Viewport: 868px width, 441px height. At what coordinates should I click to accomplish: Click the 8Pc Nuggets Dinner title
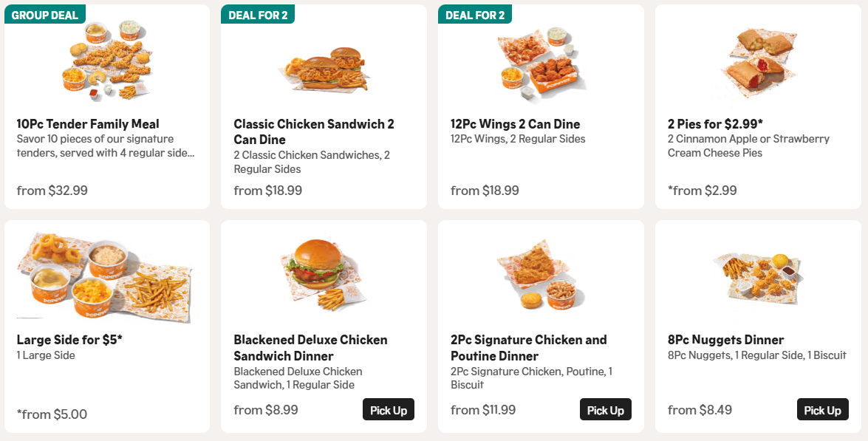(725, 340)
